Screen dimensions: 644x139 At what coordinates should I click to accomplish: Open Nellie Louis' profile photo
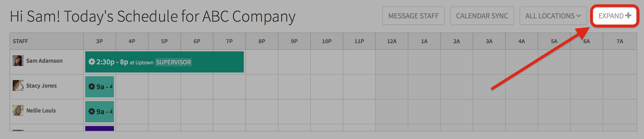click(x=18, y=110)
